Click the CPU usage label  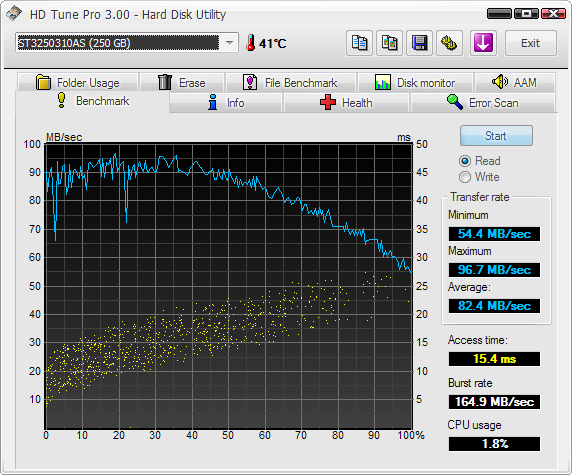(475, 425)
